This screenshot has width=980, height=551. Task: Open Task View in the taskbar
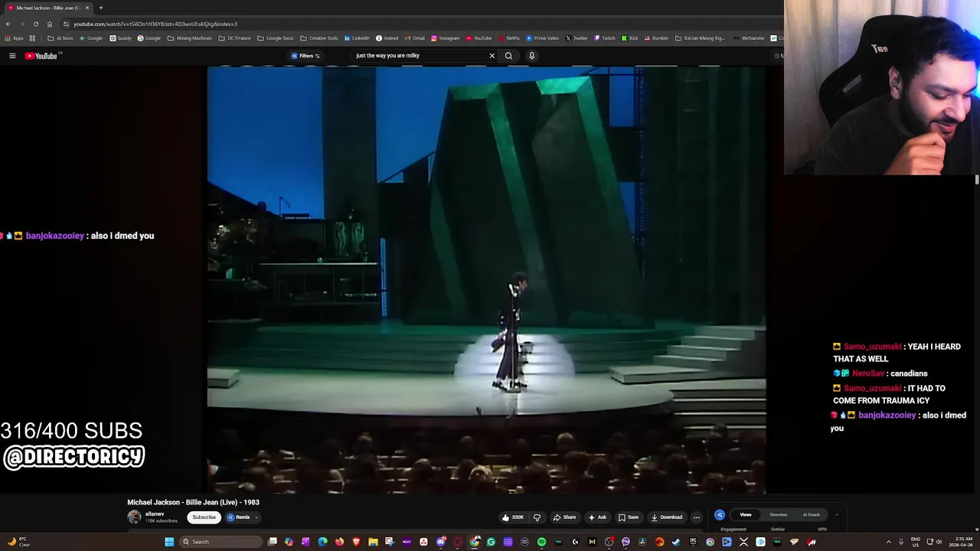pos(272,542)
